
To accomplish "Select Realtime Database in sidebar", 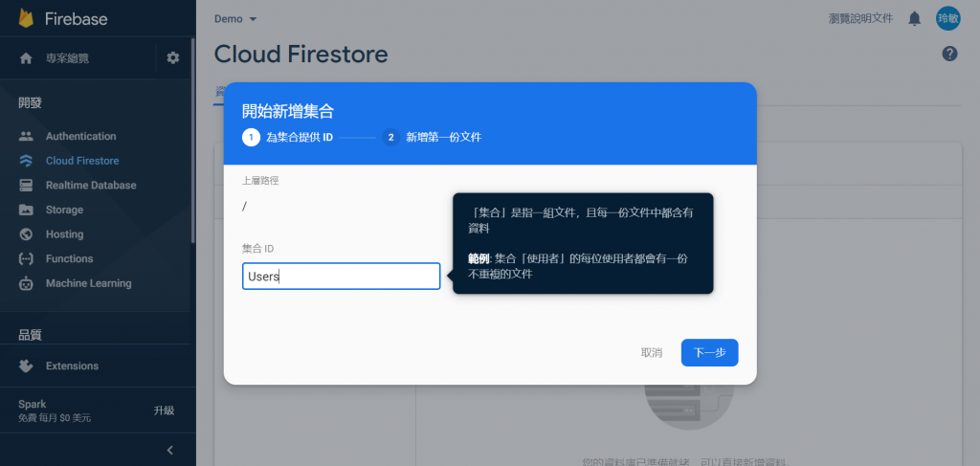I will pos(91,185).
